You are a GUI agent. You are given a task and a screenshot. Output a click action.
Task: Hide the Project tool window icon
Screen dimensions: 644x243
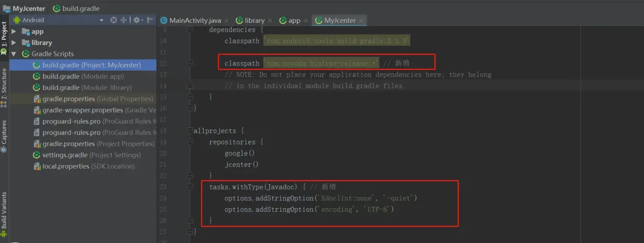150,20
